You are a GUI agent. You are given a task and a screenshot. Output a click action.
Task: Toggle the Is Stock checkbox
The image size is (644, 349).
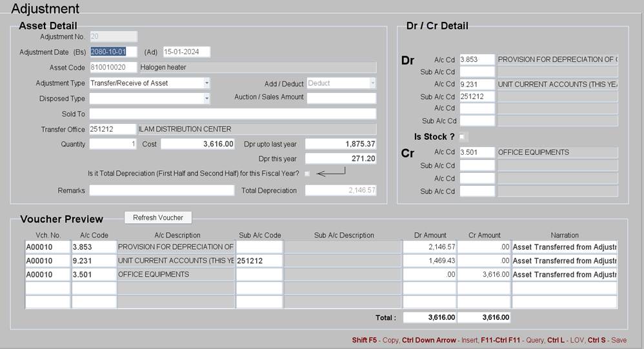[462, 137]
